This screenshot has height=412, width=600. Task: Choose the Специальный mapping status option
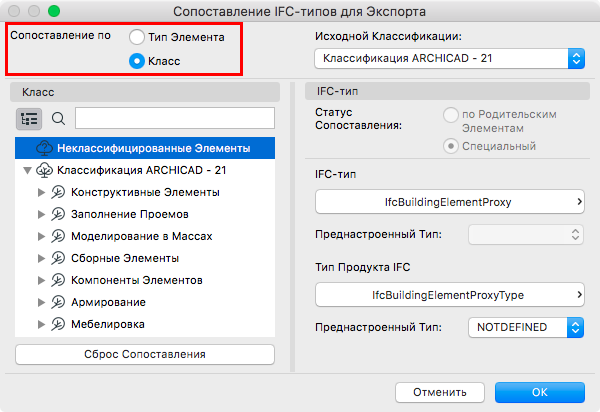(x=452, y=146)
